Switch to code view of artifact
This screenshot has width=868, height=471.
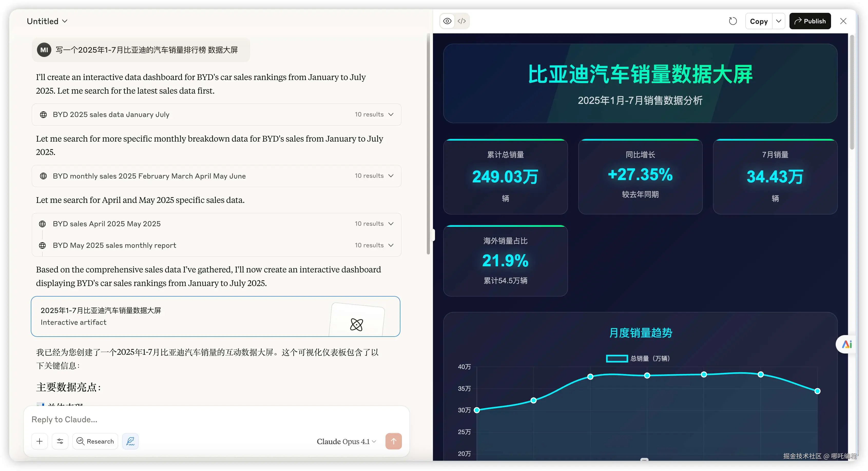click(x=462, y=21)
